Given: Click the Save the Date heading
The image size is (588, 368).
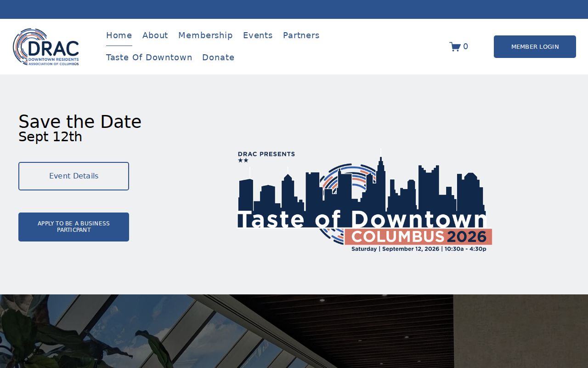Looking at the screenshot, I should (80, 122).
